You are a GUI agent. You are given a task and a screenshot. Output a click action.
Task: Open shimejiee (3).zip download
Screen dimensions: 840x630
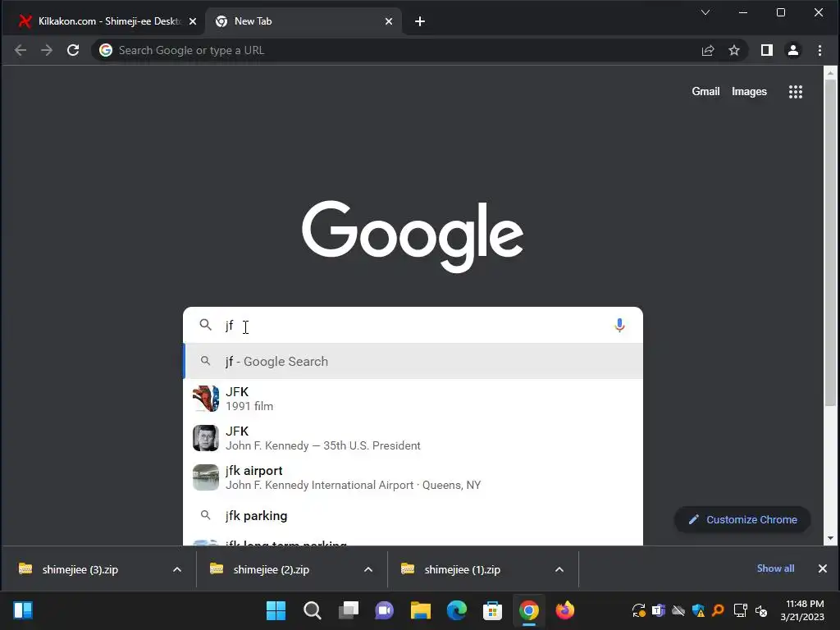pos(80,569)
